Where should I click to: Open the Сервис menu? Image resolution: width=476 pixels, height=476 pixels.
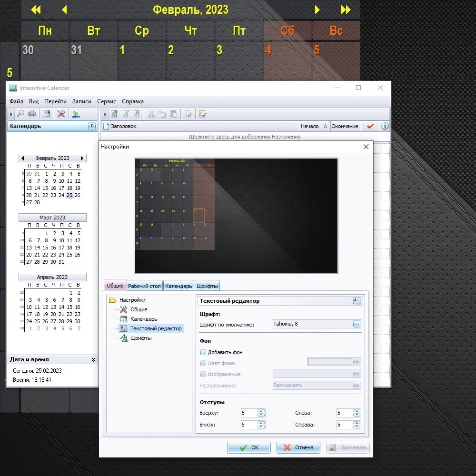pyautogui.click(x=107, y=101)
